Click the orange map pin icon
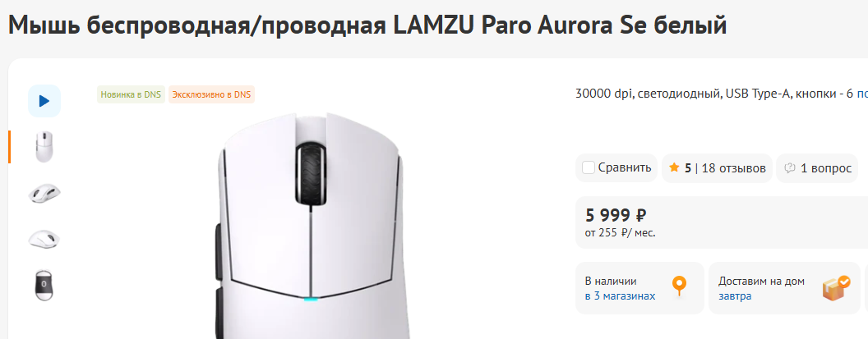This screenshot has width=868, height=339. click(x=679, y=287)
